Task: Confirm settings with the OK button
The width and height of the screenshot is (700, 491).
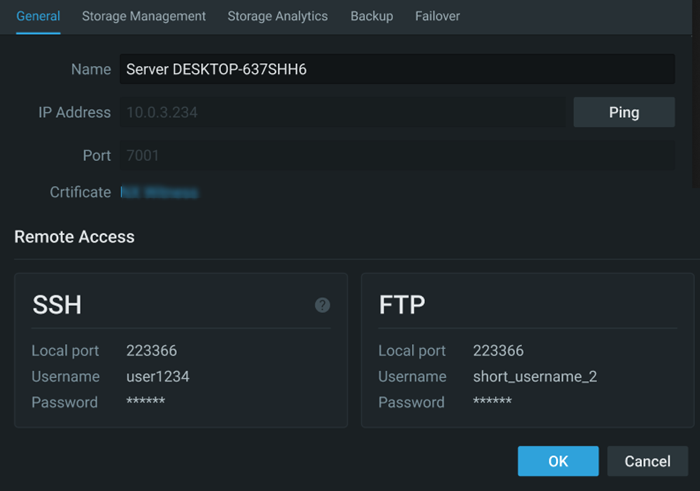Action: [x=558, y=461]
